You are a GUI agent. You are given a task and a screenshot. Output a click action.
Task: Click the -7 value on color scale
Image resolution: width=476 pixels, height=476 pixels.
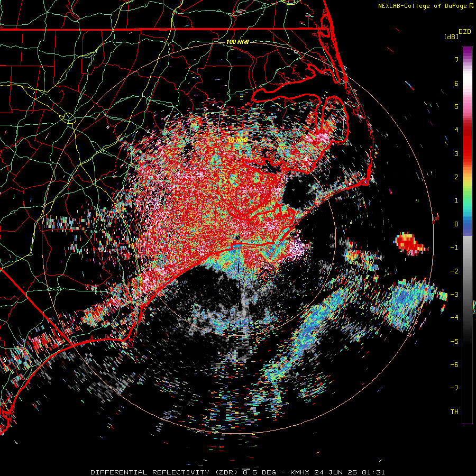click(454, 388)
